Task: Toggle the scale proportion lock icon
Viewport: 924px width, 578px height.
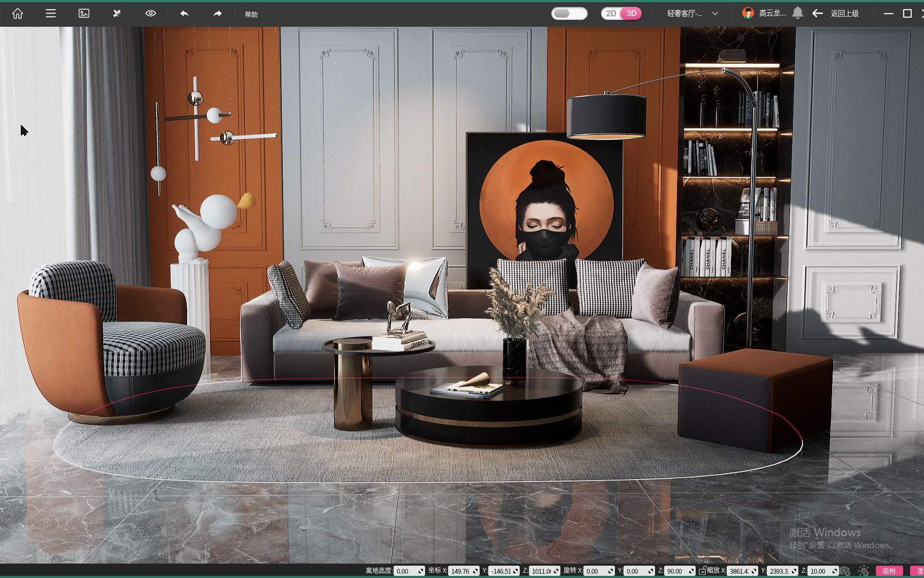Action: point(702,571)
